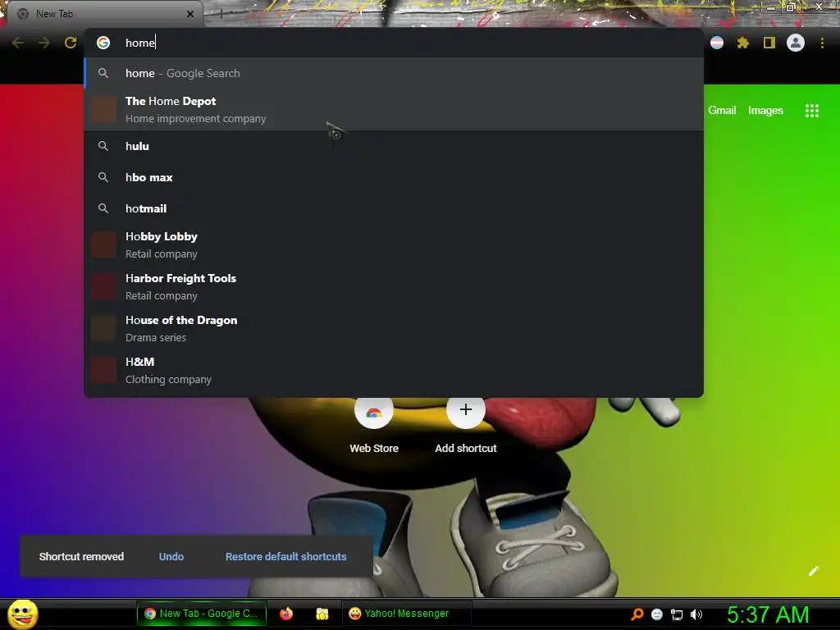Select 'home - Google Search' suggestion
The height and width of the screenshot is (630, 840).
394,73
